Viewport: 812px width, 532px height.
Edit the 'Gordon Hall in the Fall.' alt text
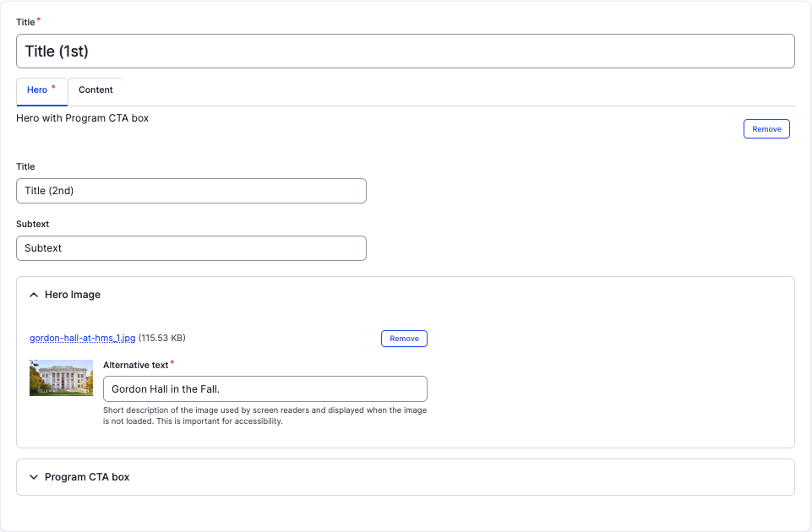(x=264, y=389)
